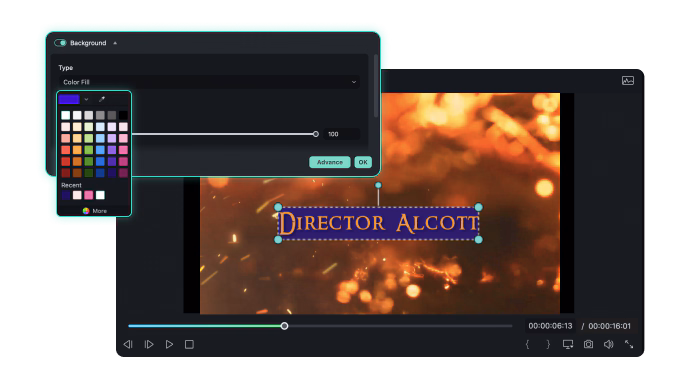Toggle the Background switch off

[x=60, y=43]
